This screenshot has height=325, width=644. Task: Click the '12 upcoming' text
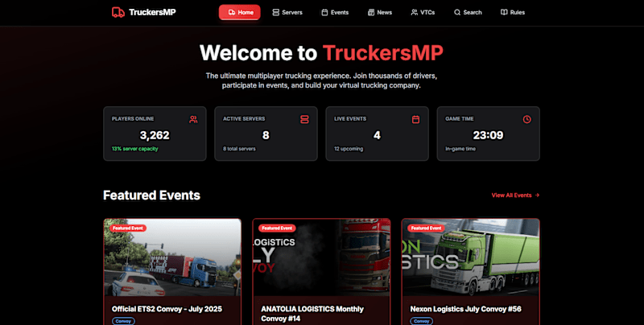pos(349,149)
